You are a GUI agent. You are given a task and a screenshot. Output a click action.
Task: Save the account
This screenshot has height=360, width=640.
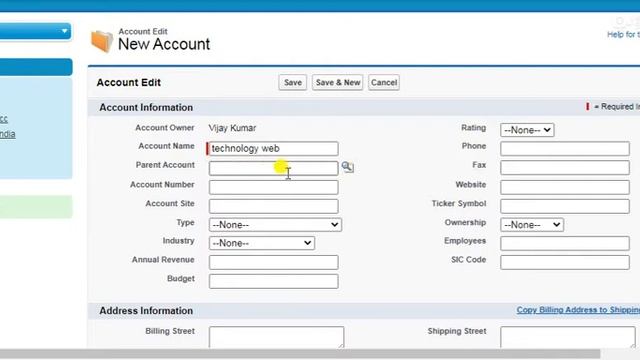(293, 82)
